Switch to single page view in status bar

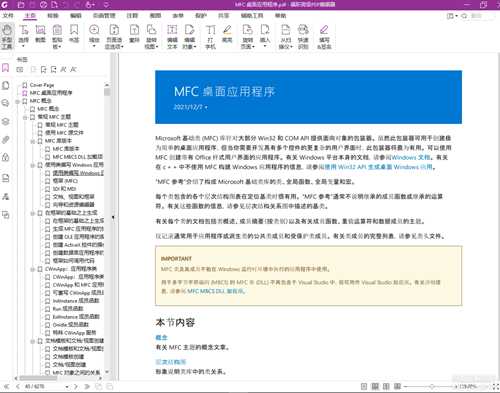tap(364, 386)
